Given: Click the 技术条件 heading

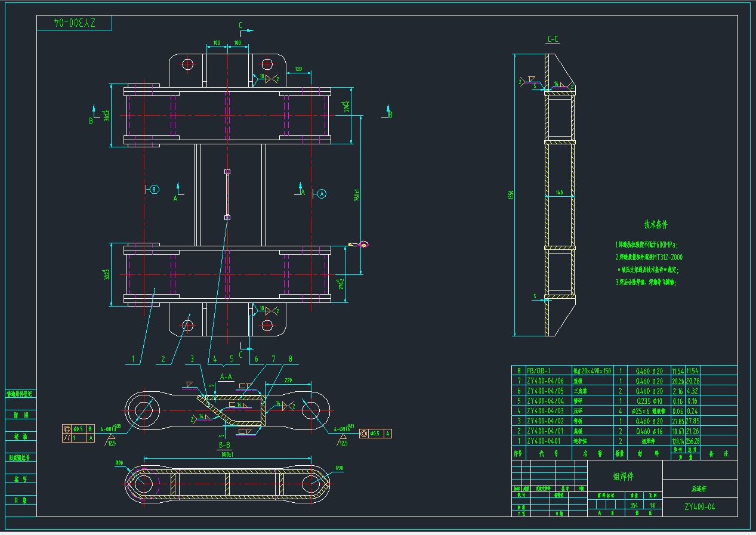Looking at the screenshot, I should point(656,225).
